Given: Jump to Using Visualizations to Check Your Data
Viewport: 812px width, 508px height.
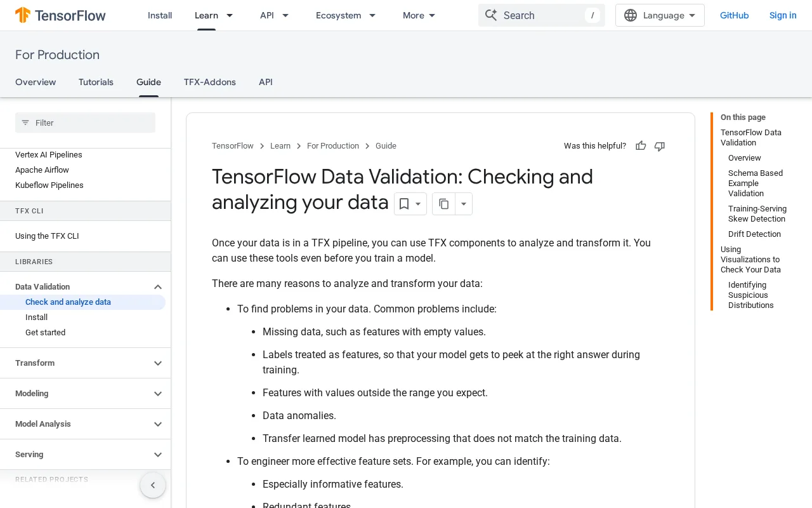Looking at the screenshot, I should point(750,260).
